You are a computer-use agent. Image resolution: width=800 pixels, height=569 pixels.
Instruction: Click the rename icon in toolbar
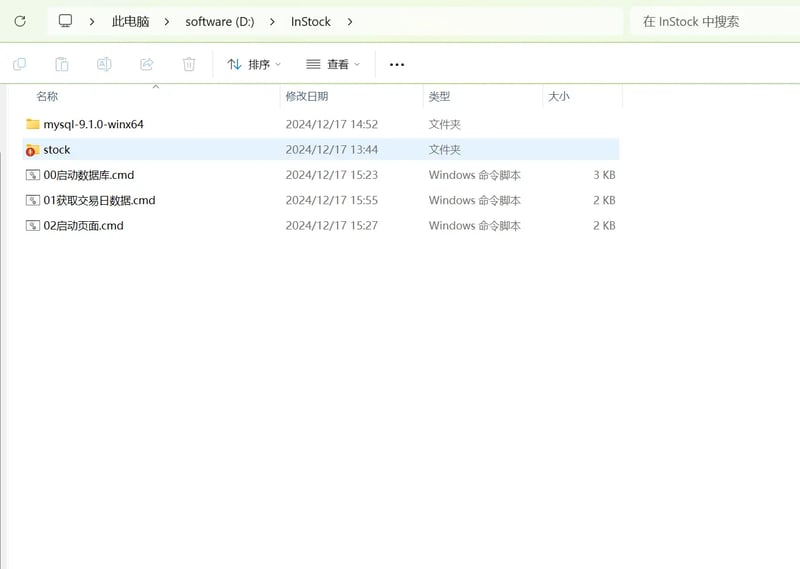(104, 64)
